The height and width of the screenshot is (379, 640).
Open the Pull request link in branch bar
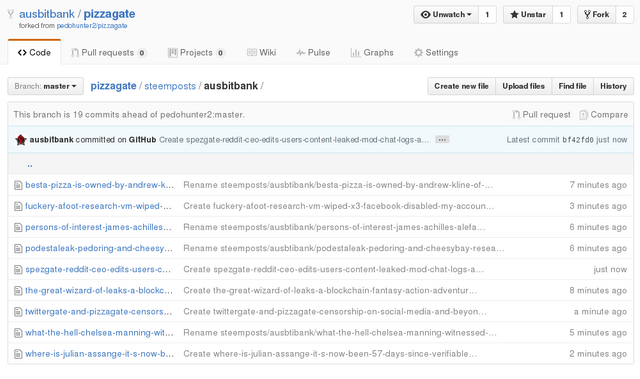(541, 115)
